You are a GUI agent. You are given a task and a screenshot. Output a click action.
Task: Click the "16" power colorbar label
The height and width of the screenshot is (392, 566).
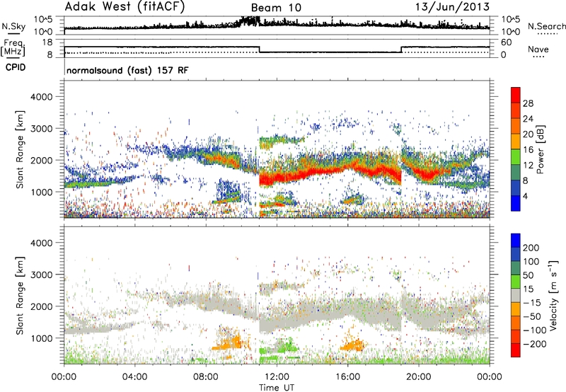(528, 150)
